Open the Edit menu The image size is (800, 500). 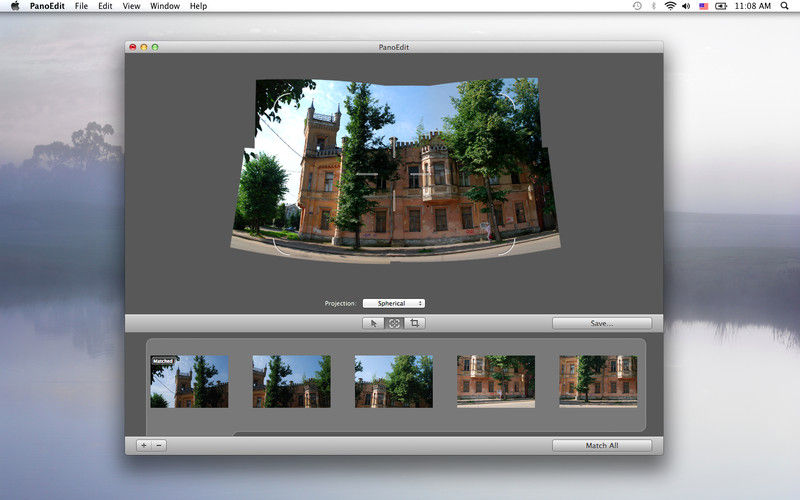[x=105, y=6]
